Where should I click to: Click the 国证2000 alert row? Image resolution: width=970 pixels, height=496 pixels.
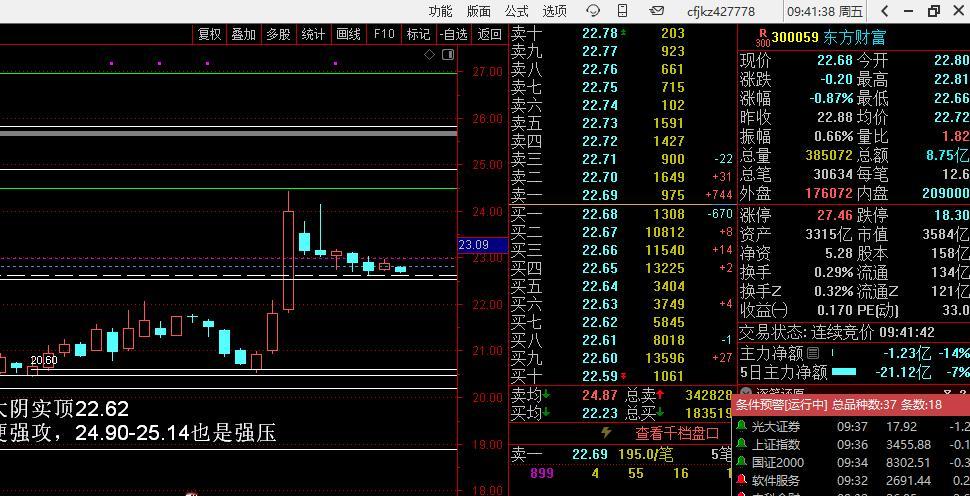[x=852, y=463]
